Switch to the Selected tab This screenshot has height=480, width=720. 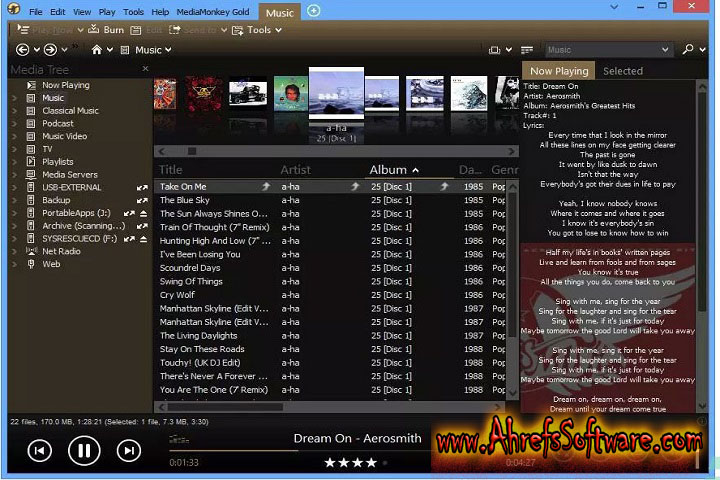[x=622, y=71]
